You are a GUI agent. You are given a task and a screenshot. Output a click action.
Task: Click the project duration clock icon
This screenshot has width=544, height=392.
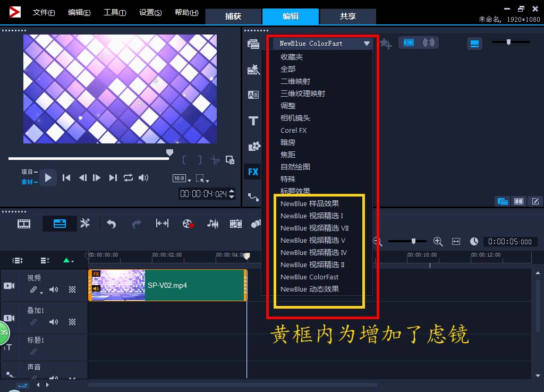[x=474, y=241]
